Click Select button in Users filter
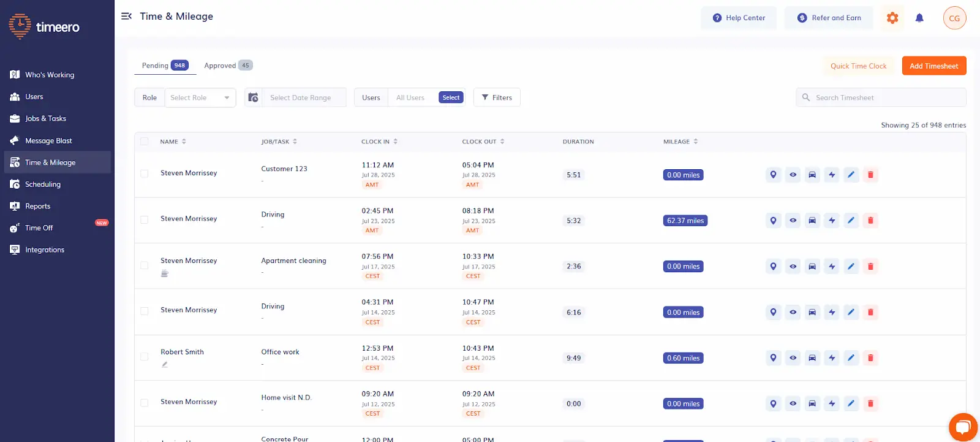 tap(451, 97)
